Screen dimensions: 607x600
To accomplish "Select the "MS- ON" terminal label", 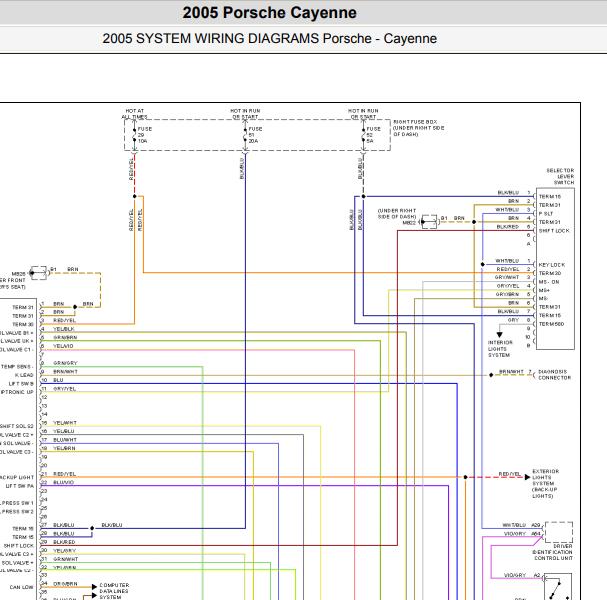I will [549, 282].
